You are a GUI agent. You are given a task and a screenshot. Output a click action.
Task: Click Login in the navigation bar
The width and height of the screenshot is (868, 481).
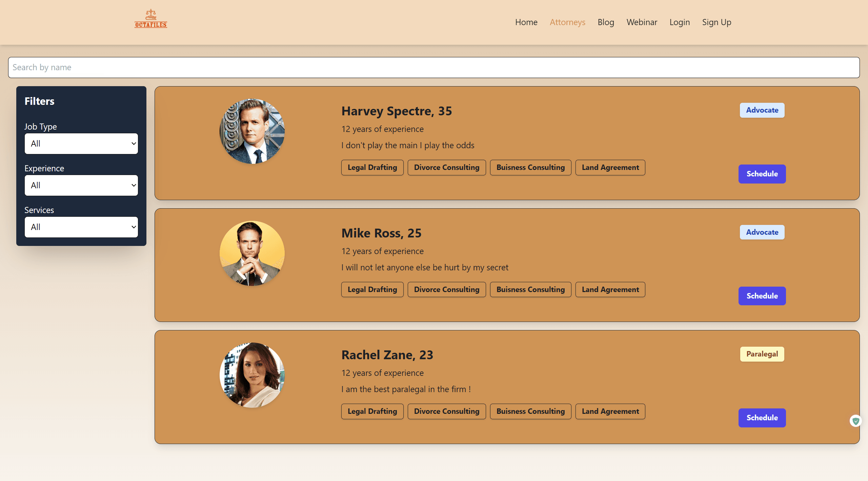click(x=680, y=22)
